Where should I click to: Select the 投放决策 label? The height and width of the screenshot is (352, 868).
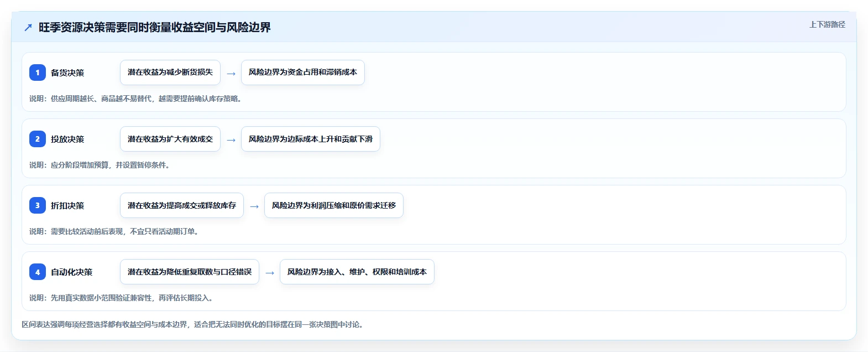pyautogui.click(x=67, y=139)
